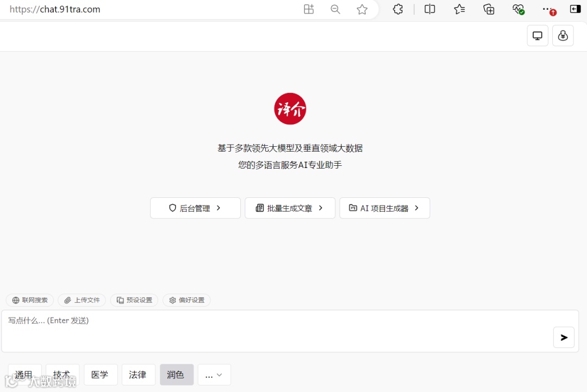Expand the "..." more modes dropdown
587x392 pixels.
214,374
